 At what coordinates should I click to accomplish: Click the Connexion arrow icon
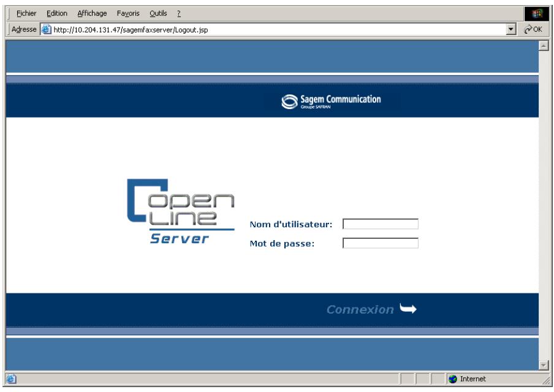[x=408, y=308]
